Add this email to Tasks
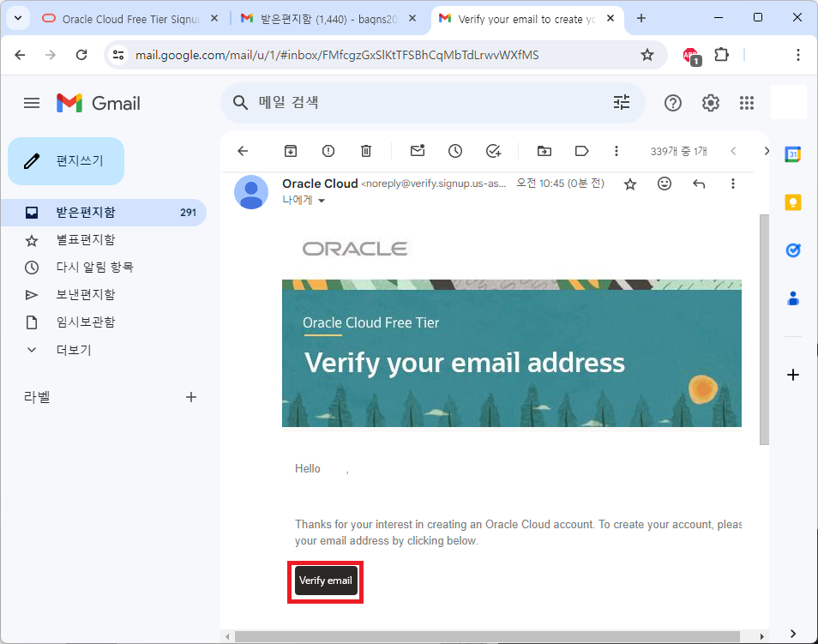Viewport: 818px width, 644px height. (x=494, y=151)
